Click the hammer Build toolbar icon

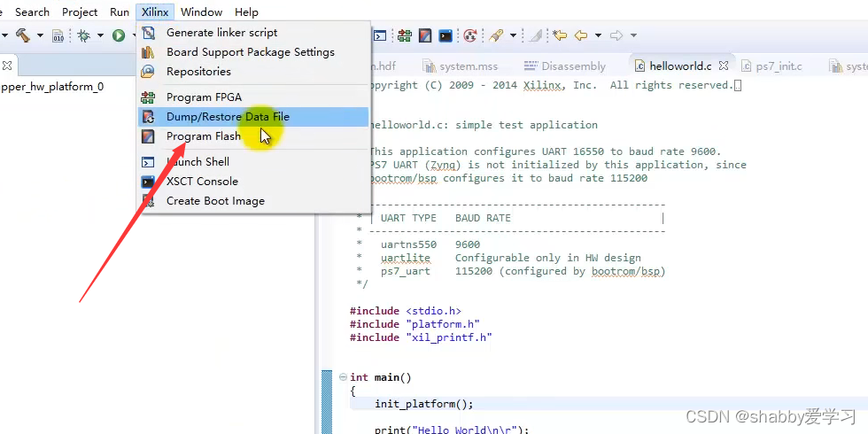point(23,35)
